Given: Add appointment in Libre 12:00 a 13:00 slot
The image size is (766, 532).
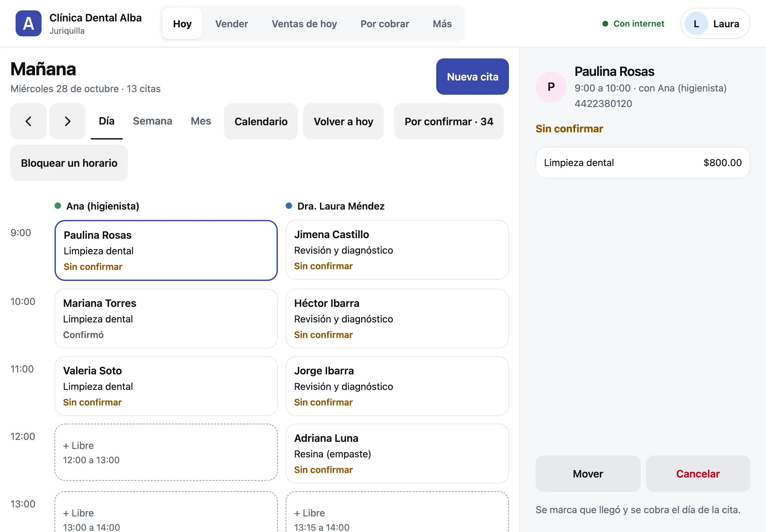Looking at the screenshot, I should [x=166, y=452].
